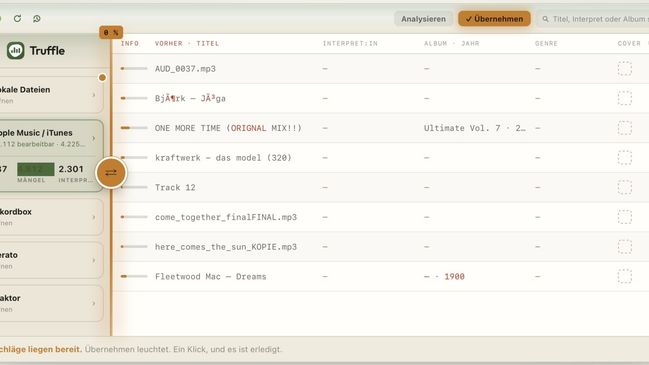Click empty cover placeholder for Track 12
This screenshot has width=649, height=365.
(x=625, y=187)
